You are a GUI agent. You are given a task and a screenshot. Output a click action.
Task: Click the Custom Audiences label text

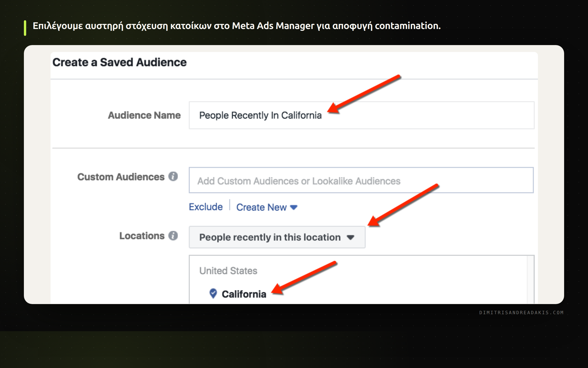(x=121, y=177)
